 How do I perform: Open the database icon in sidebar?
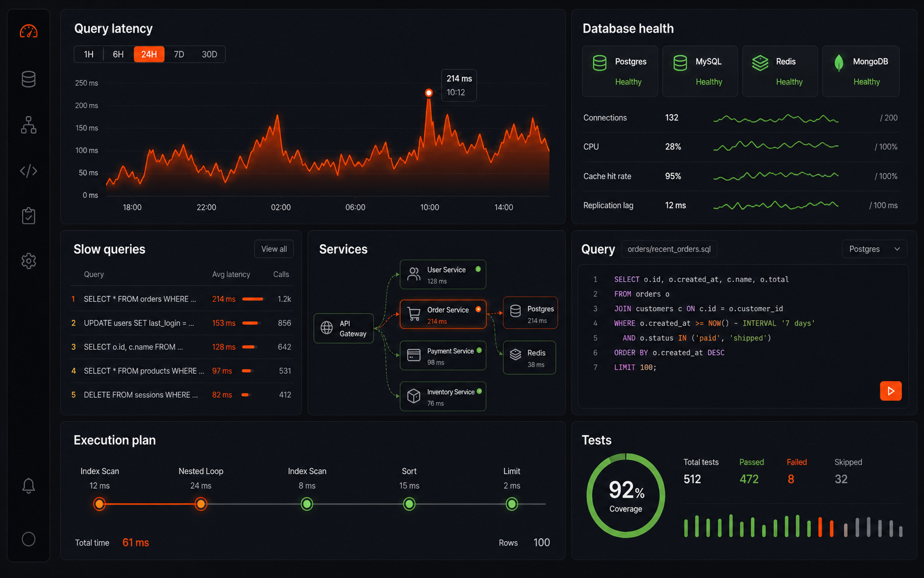(29, 79)
